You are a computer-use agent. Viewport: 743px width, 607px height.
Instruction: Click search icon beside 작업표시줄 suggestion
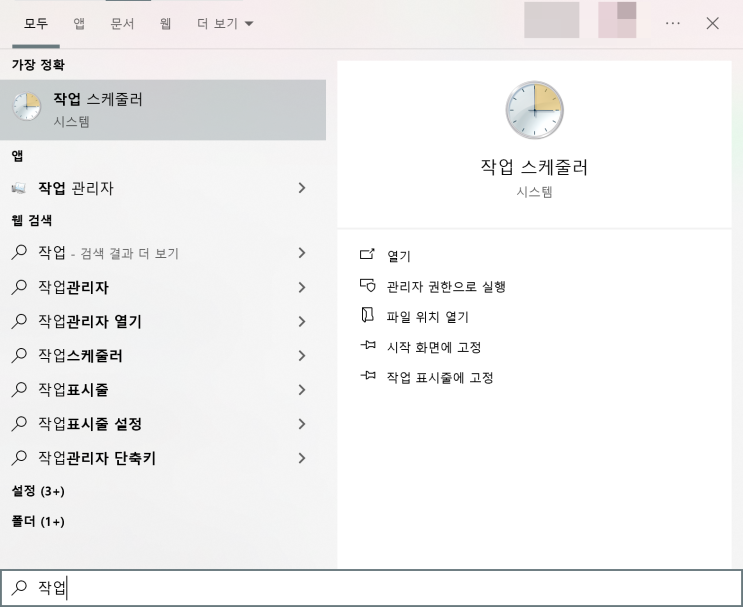pos(18,389)
